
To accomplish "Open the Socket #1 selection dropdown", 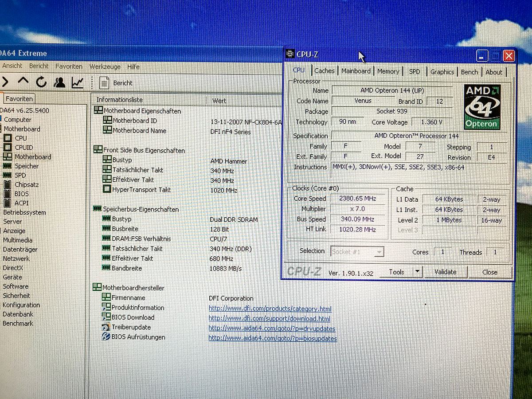I will point(357,252).
